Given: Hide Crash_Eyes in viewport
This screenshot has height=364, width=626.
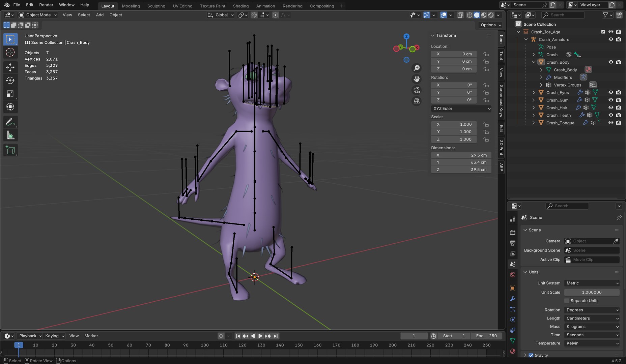Looking at the screenshot, I should pos(611,92).
